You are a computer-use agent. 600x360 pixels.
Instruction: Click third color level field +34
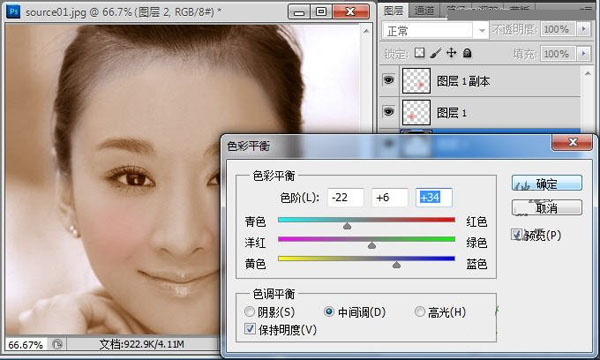pos(434,197)
